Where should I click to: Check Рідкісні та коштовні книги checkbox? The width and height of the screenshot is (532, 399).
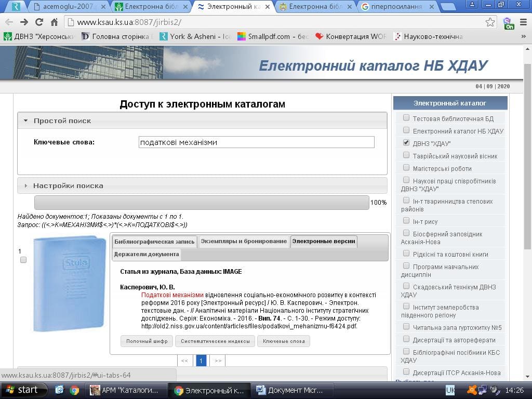coord(406,253)
